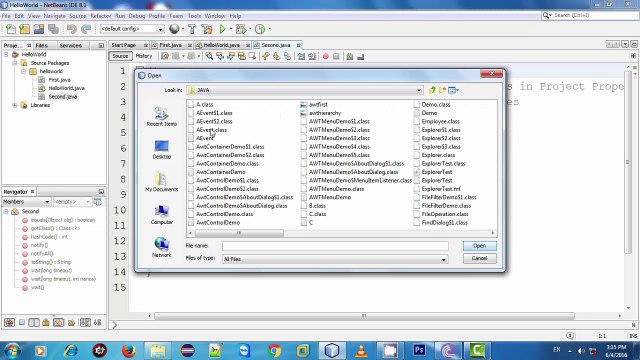This screenshot has height=360, width=640.
Task: Go to Computer in Open dialog
Action: (162, 215)
